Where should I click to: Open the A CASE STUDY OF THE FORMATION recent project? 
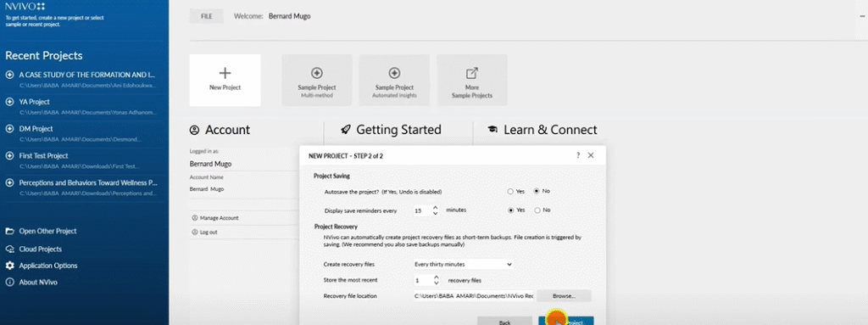tap(87, 75)
